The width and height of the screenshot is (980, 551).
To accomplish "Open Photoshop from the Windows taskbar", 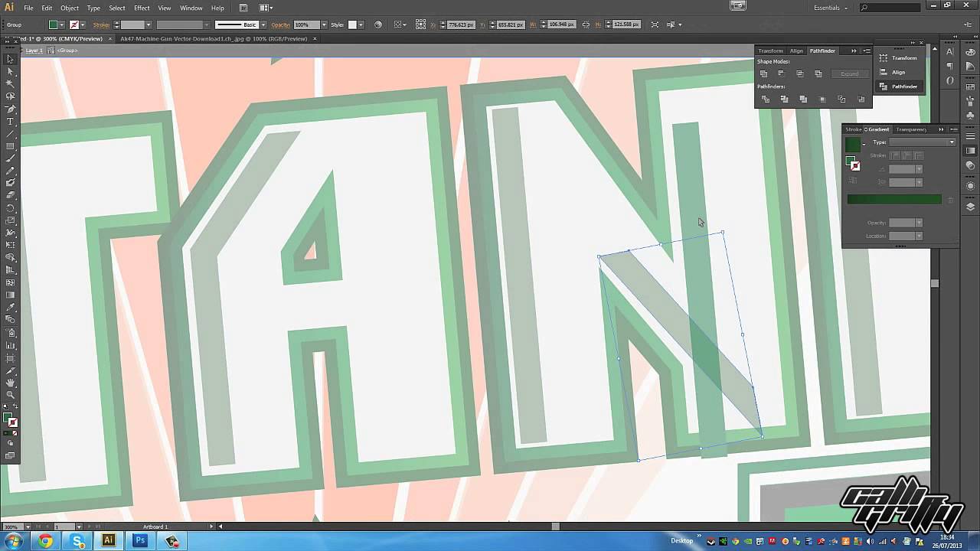I will (x=140, y=541).
